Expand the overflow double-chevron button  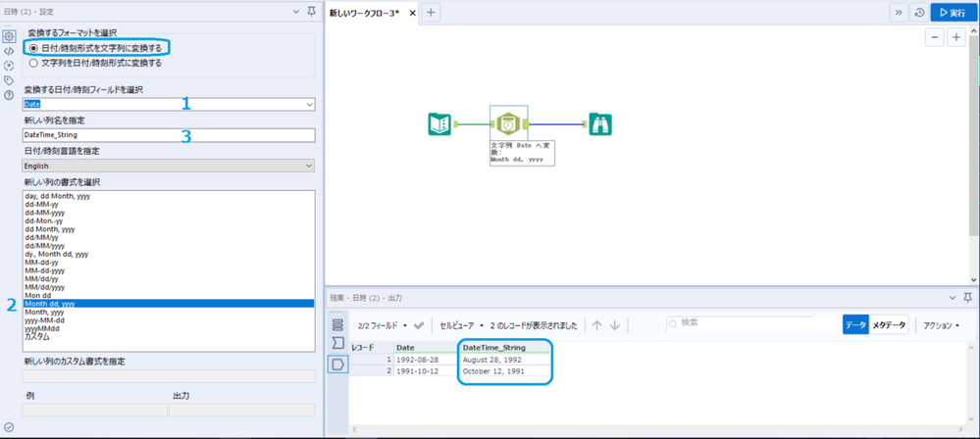coord(899,13)
